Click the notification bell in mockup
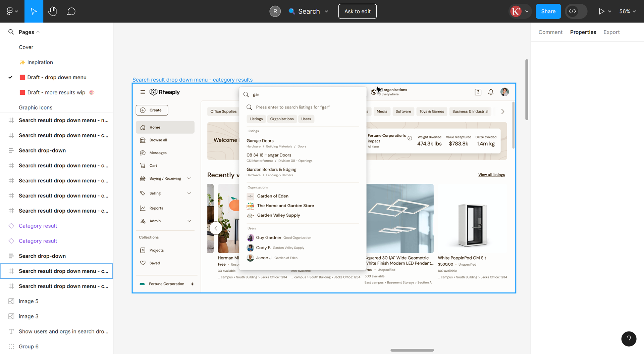Image resolution: width=644 pixels, height=354 pixels. pos(491,92)
